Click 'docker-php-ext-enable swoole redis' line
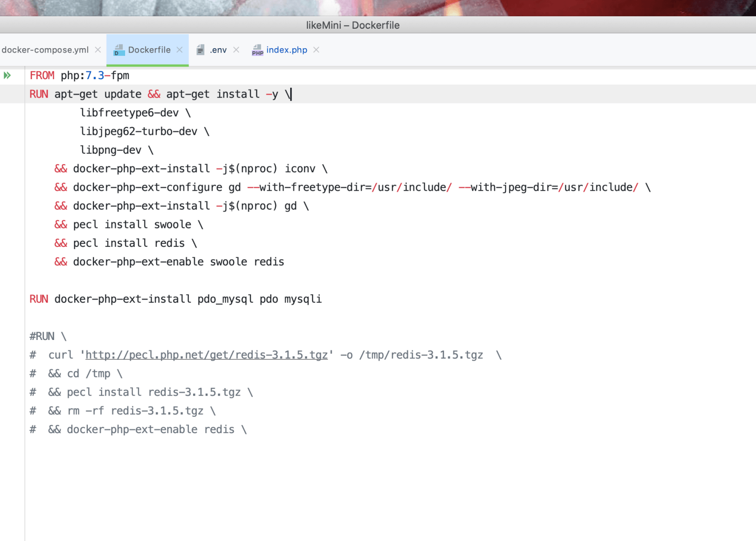Screen dimensions: 756x541 point(169,262)
